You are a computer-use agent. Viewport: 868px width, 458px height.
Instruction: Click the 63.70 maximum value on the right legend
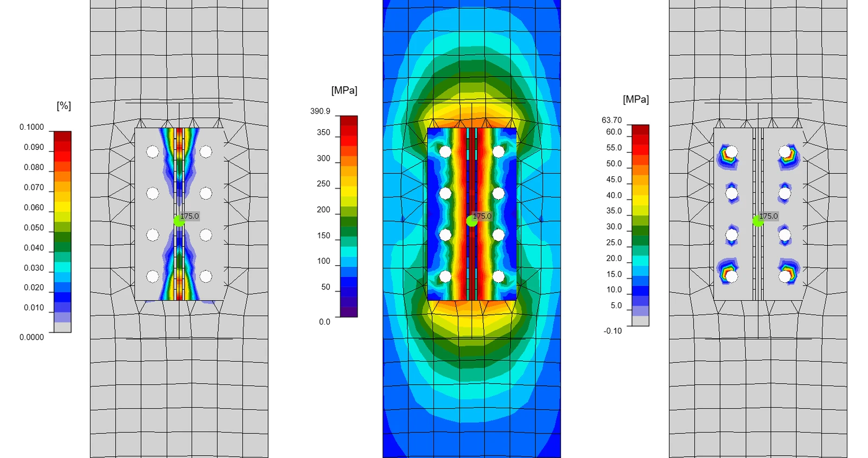[611, 120]
